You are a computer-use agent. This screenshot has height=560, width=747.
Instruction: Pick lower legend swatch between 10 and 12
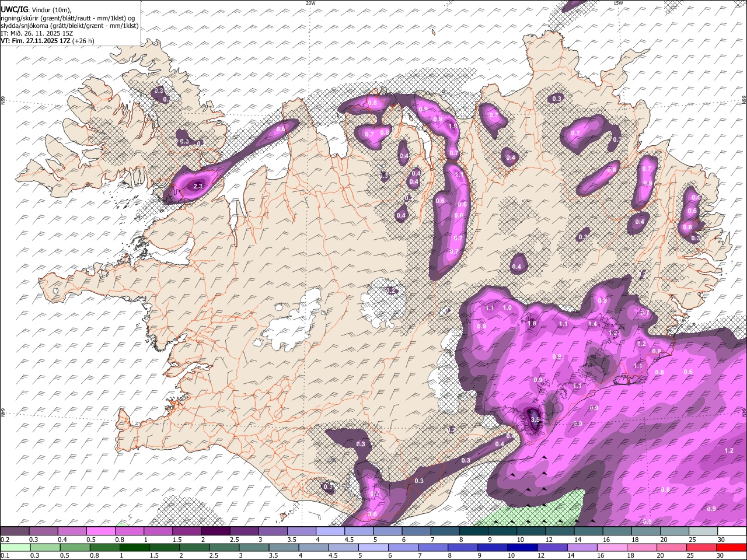pyautogui.click(x=522, y=548)
